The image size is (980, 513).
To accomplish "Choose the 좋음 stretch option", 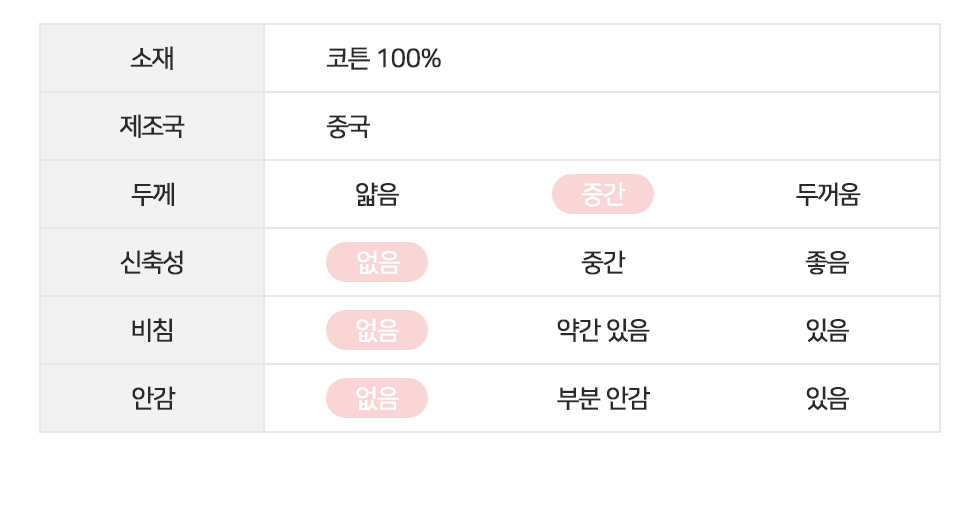I will click(x=827, y=263).
